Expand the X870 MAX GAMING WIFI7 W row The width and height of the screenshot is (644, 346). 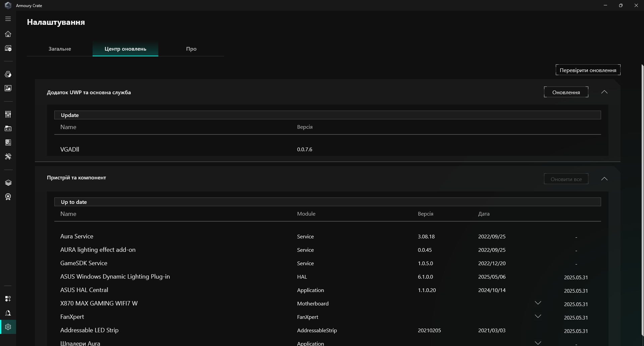538,303
